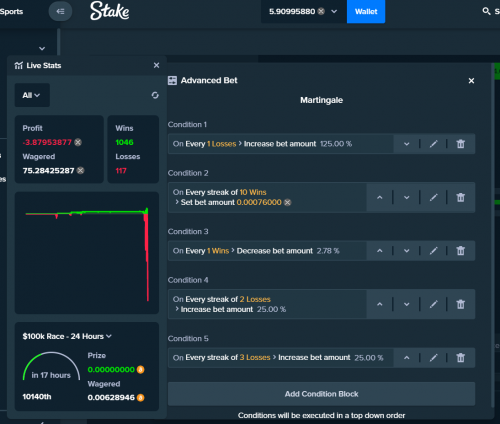
Task: Move Condition 5 up
Action: tap(407, 358)
